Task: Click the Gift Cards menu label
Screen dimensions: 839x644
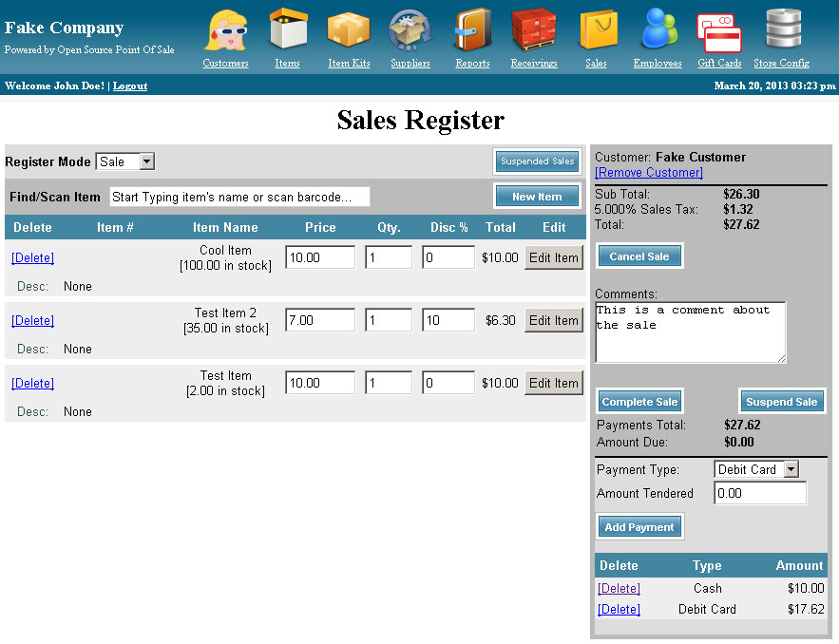Action: click(x=719, y=63)
